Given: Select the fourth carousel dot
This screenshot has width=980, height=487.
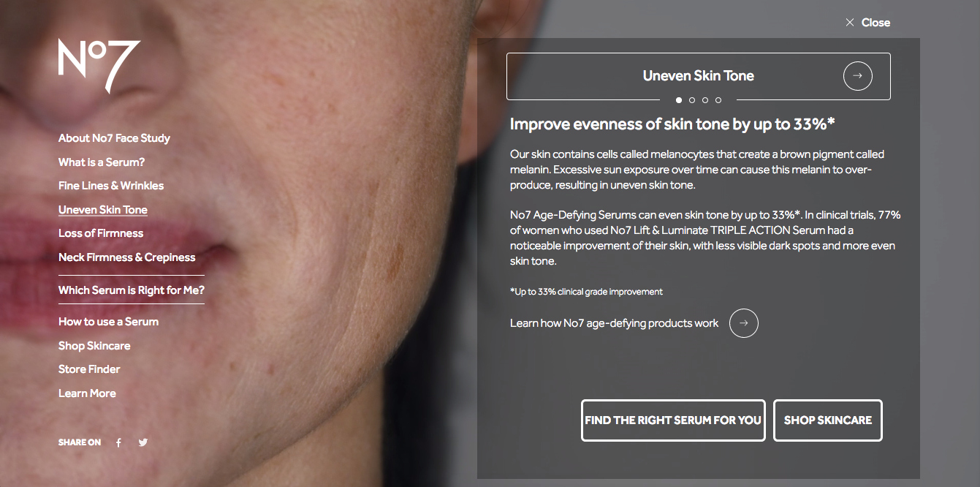Looking at the screenshot, I should click(718, 100).
